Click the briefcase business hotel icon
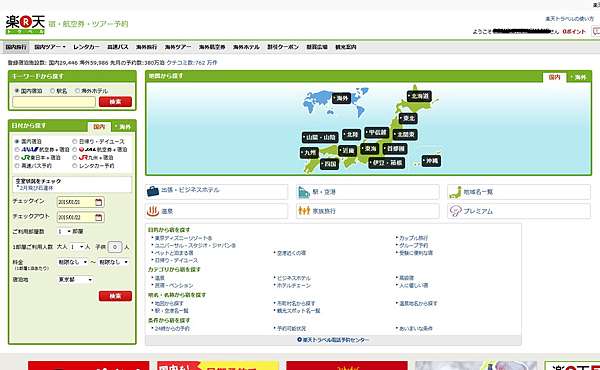 [x=152, y=191]
